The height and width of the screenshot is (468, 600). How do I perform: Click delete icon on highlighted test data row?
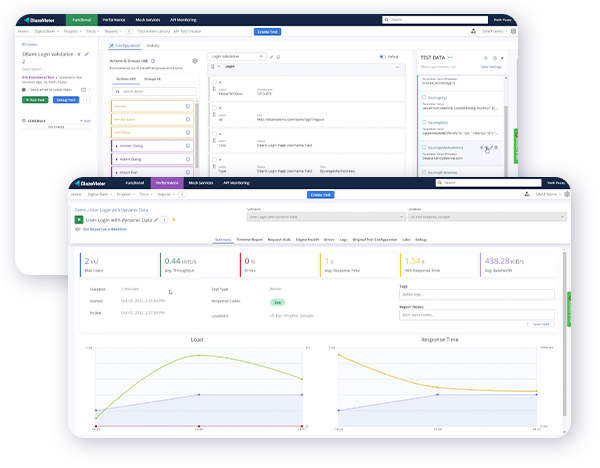[496, 147]
